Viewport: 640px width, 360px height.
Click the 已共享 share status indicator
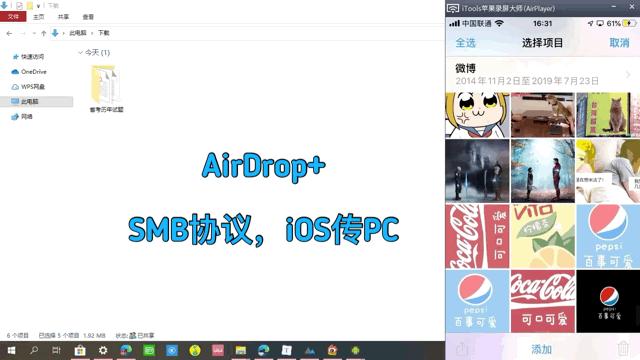click(142, 336)
